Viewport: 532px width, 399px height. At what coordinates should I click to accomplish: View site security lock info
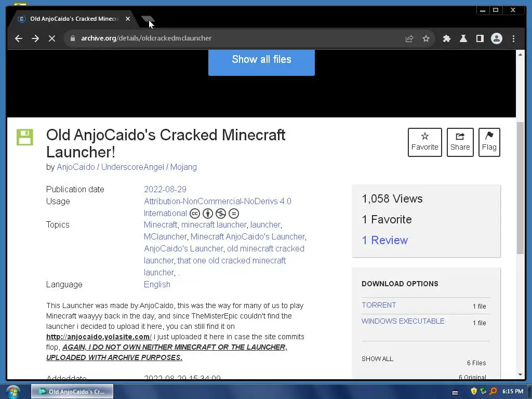click(x=72, y=38)
